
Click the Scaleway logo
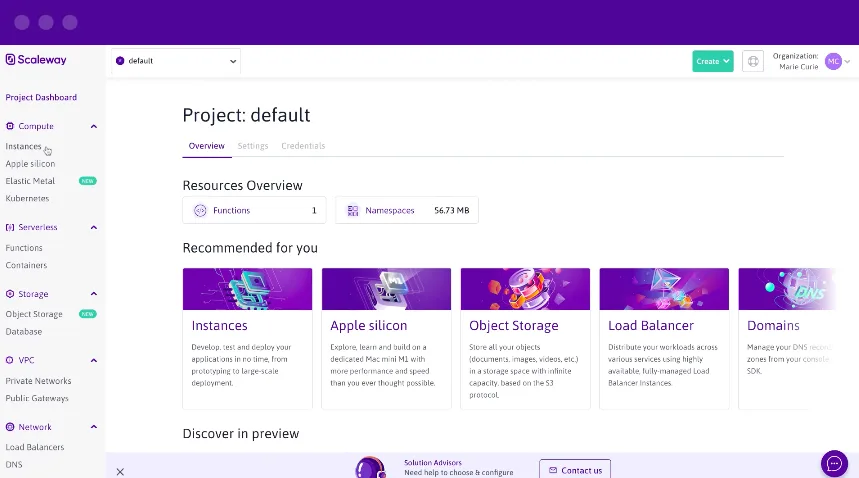[36, 60]
